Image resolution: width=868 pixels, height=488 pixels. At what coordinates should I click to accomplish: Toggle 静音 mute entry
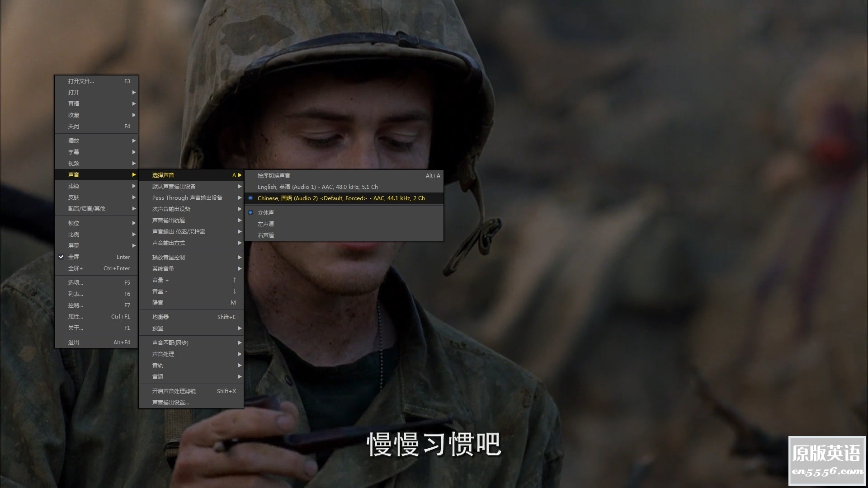[x=191, y=302]
